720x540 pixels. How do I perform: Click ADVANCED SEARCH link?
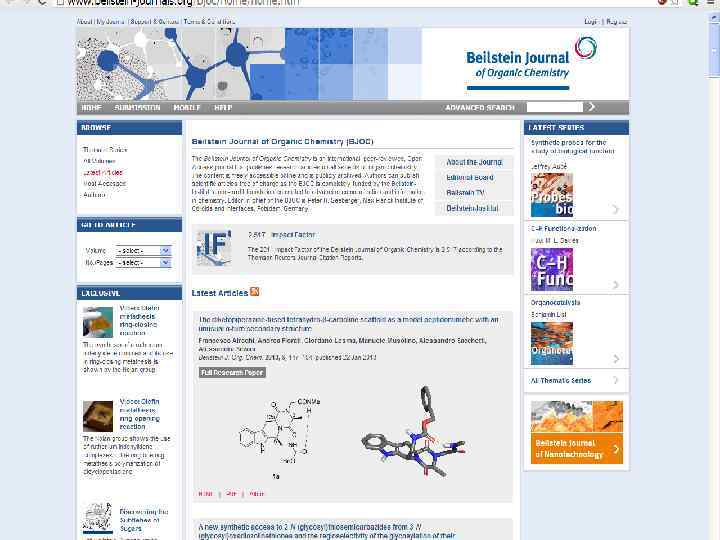tap(480, 107)
